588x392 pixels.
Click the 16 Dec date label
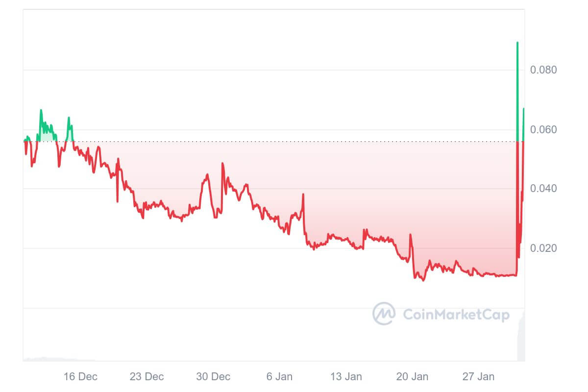coord(80,376)
